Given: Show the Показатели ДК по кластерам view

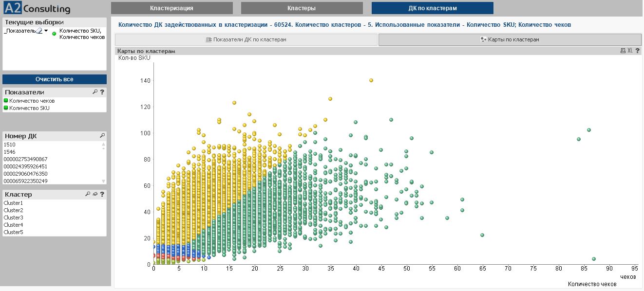Looking at the screenshot, I should [x=246, y=40].
